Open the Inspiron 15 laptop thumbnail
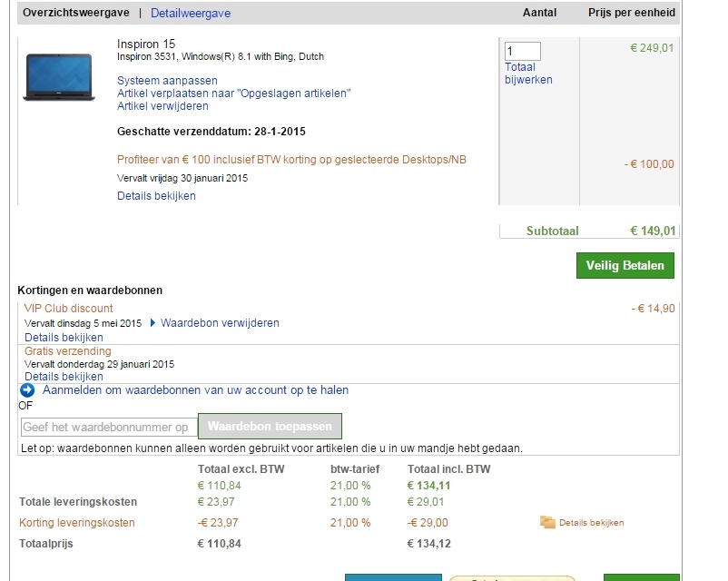The image size is (728, 581). click(x=59, y=77)
